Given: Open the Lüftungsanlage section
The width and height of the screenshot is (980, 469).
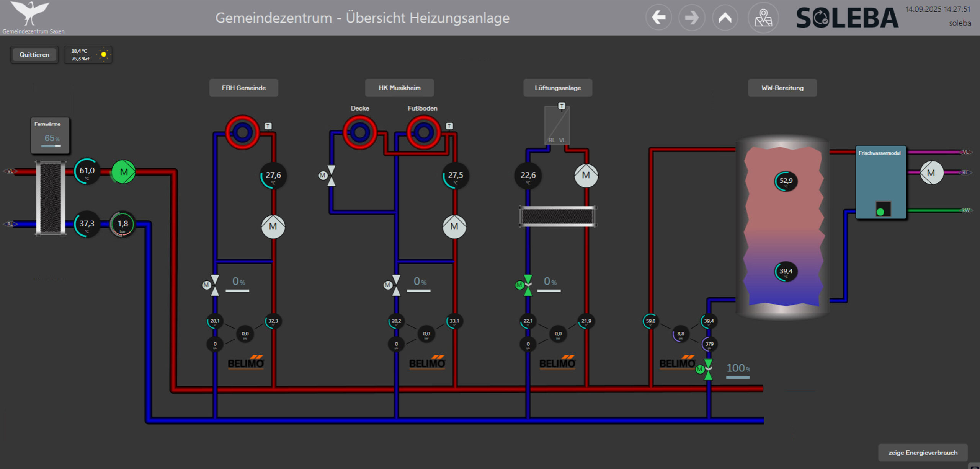Looking at the screenshot, I should click(557, 88).
